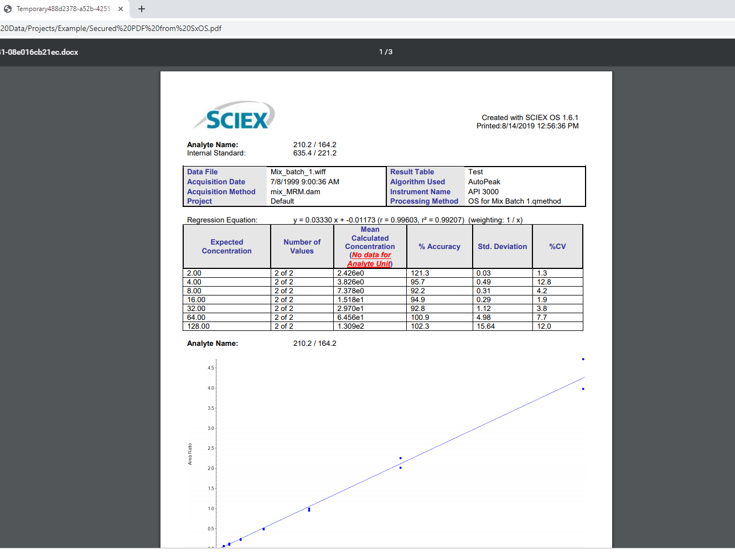Select the Default project value
This screenshot has height=560, width=735.
click(x=282, y=201)
